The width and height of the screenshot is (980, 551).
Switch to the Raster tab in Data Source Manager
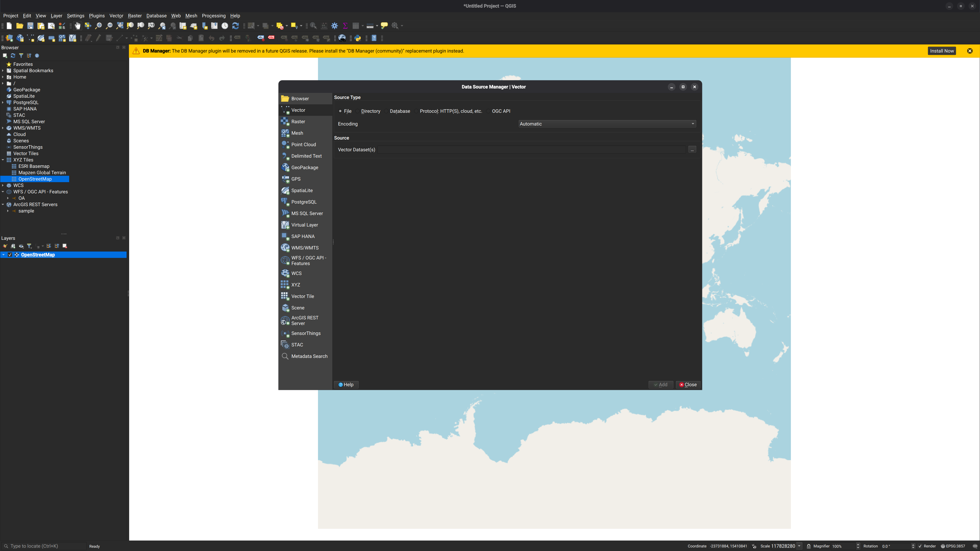tap(305, 122)
